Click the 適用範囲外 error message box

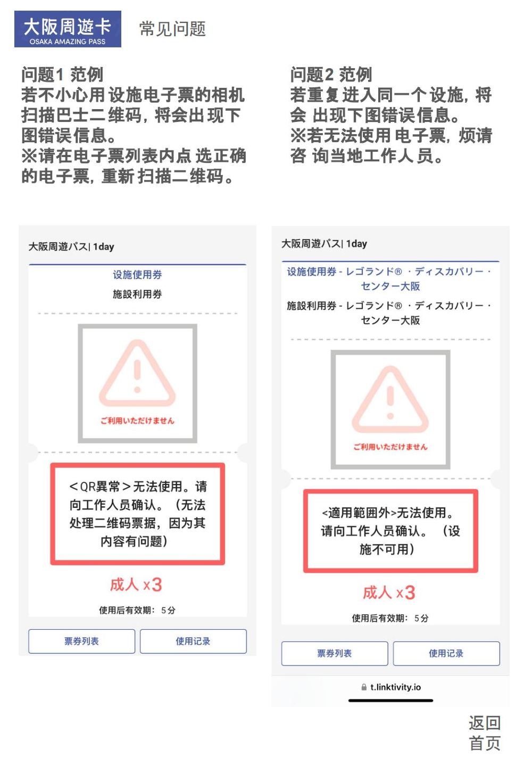[390, 531]
